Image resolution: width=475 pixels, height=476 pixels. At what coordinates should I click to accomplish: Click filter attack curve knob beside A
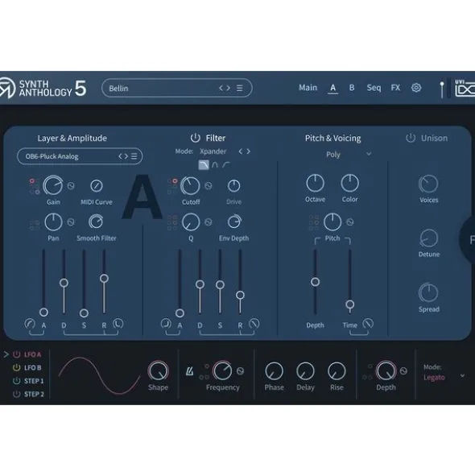click(166, 324)
